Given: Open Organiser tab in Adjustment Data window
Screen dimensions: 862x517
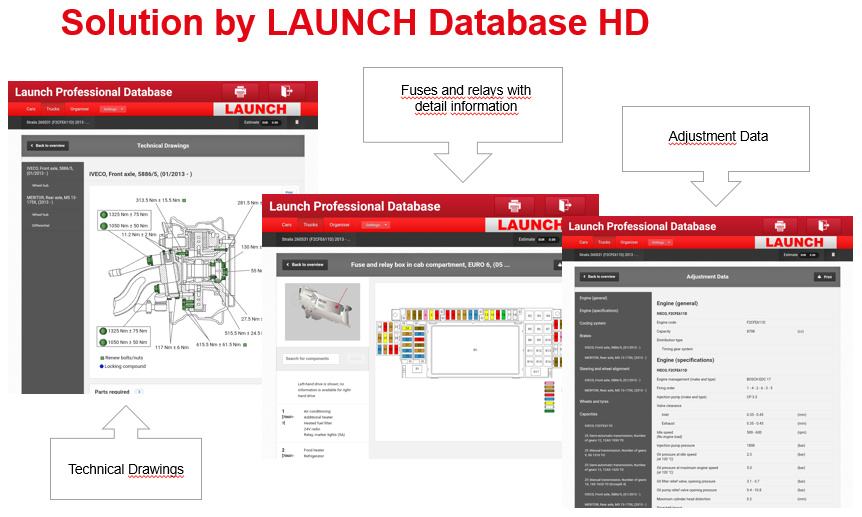Looking at the screenshot, I should pos(629,242).
